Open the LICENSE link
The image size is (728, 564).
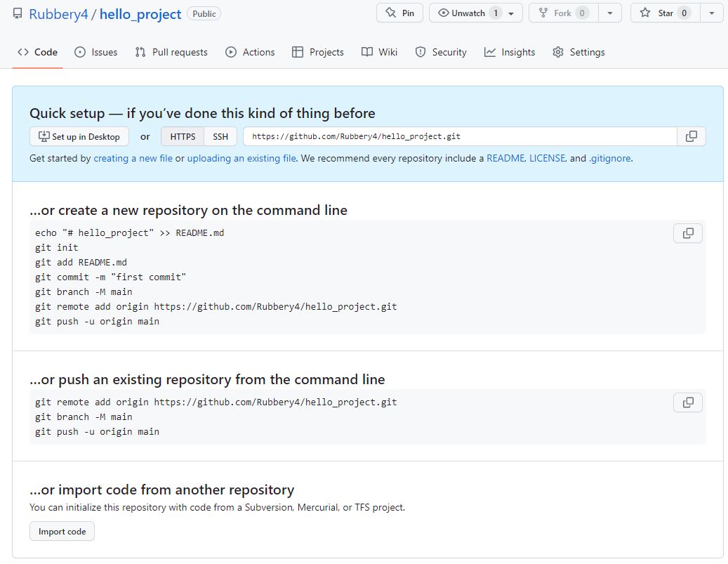click(548, 159)
